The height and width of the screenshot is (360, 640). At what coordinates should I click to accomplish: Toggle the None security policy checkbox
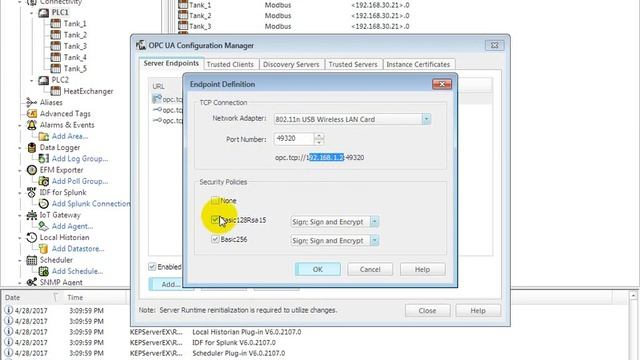(x=215, y=200)
